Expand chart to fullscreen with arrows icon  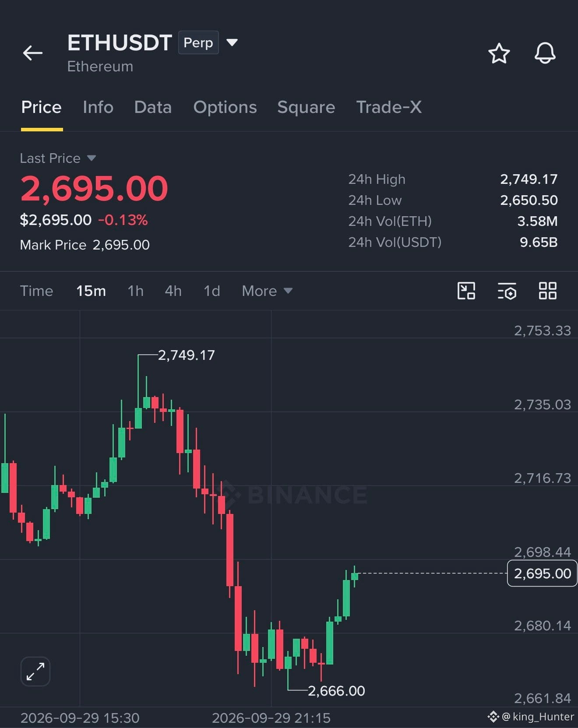pos(35,671)
